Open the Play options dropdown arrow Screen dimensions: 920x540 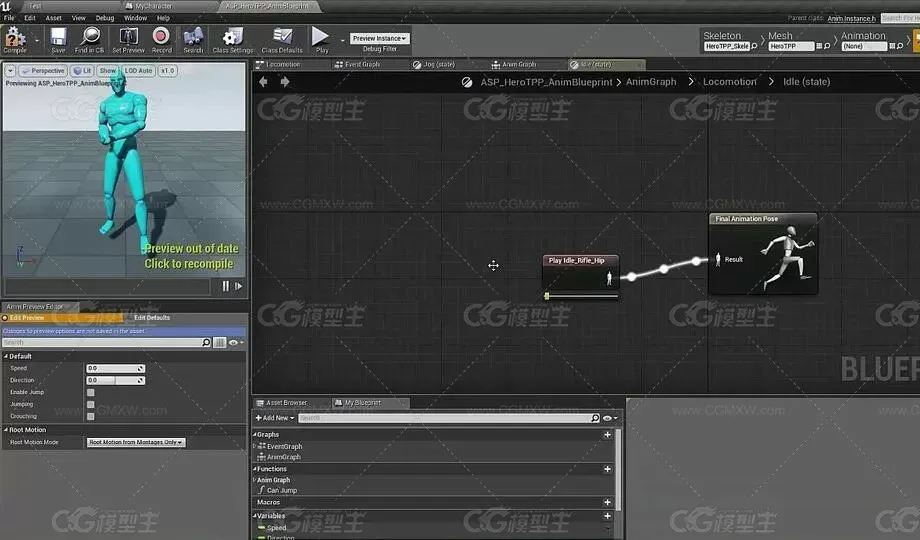342,40
